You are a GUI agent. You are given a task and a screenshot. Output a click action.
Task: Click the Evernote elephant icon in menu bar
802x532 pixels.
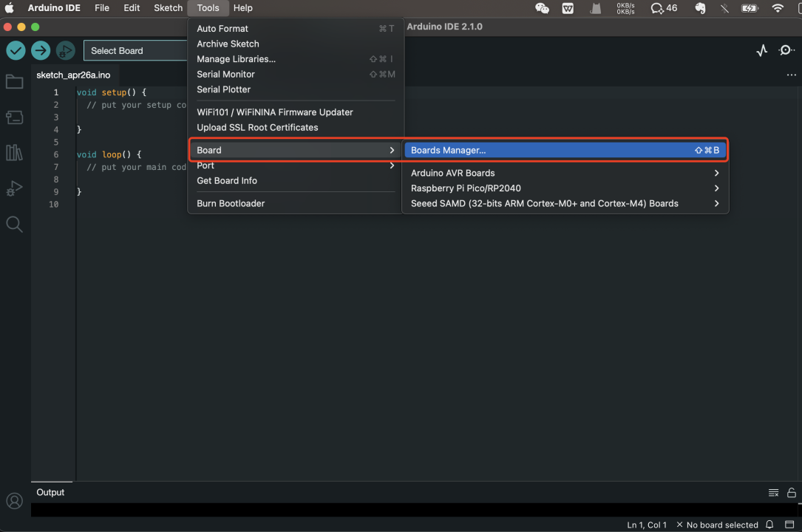(700, 7)
